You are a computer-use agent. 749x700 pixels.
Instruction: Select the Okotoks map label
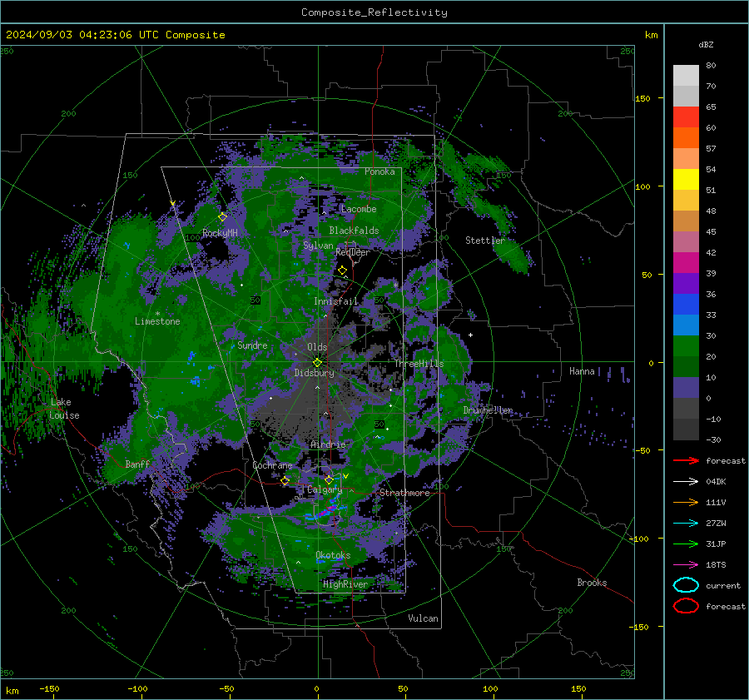click(333, 555)
